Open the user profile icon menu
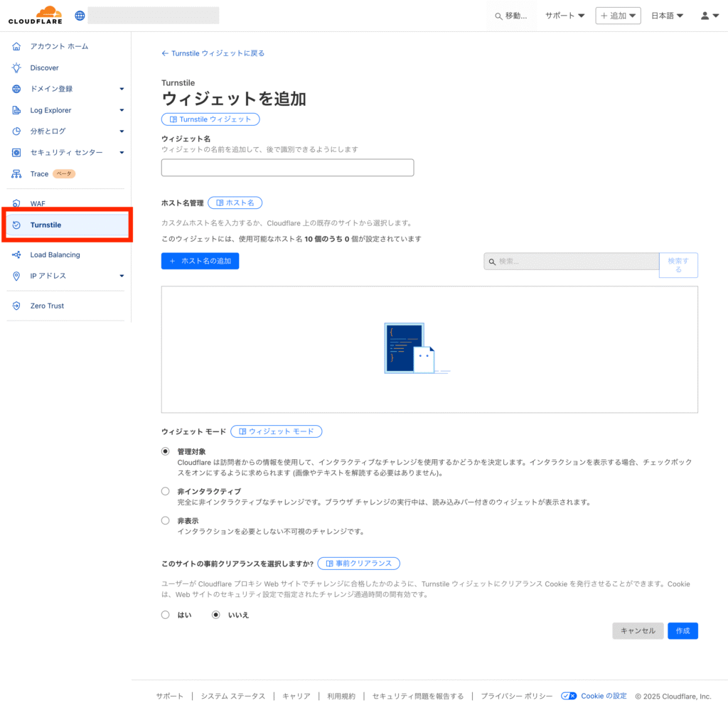The image size is (728, 710). (710, 16)
